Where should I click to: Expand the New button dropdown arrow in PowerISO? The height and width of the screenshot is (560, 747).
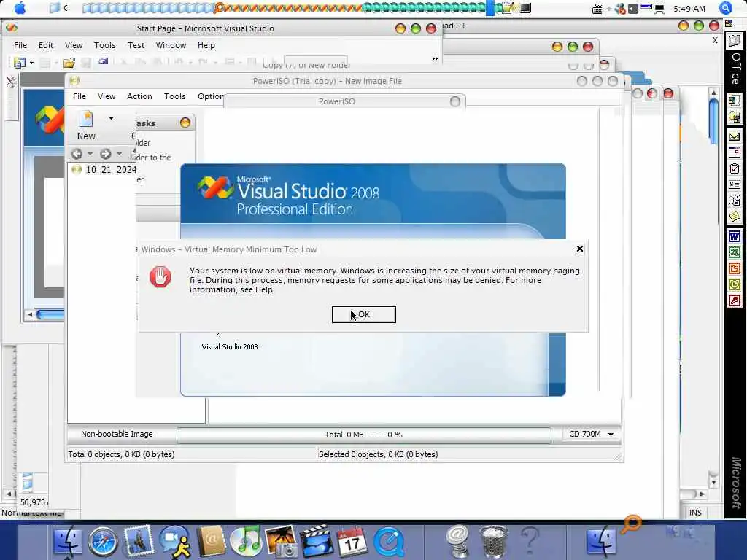pyautogui.click(x=111, y=118)
